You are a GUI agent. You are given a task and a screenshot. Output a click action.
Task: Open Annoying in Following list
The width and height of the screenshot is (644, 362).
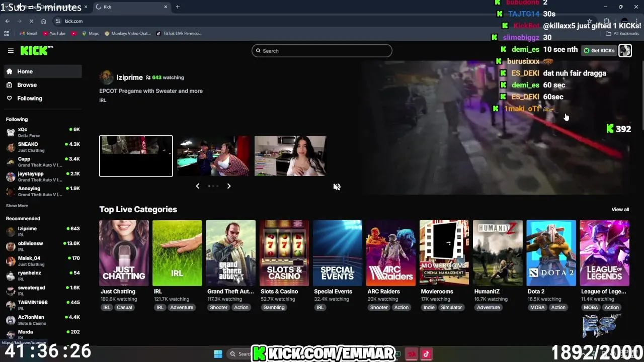click(x=42, y=192)
